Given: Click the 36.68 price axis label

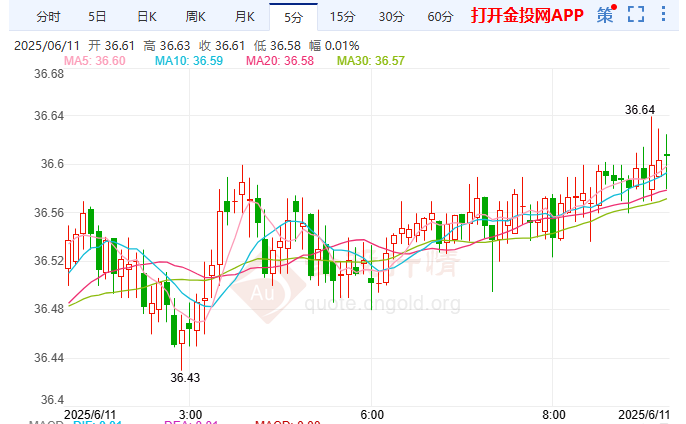Looking at the screenshot, I should click(49, 74).
